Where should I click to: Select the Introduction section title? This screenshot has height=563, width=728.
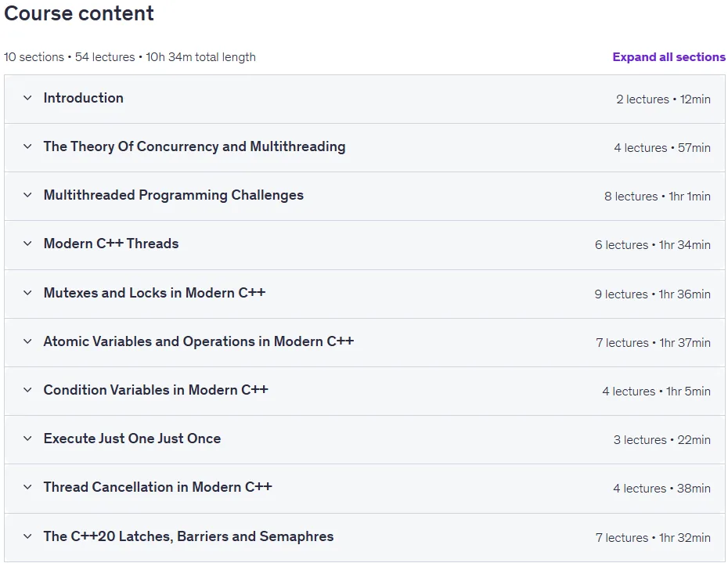[84, 98]
